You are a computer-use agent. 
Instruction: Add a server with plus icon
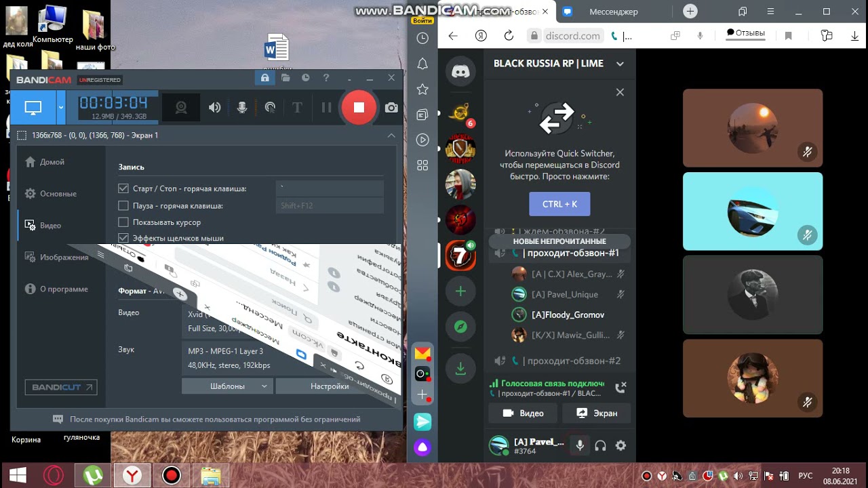click(x=460, y=291)
